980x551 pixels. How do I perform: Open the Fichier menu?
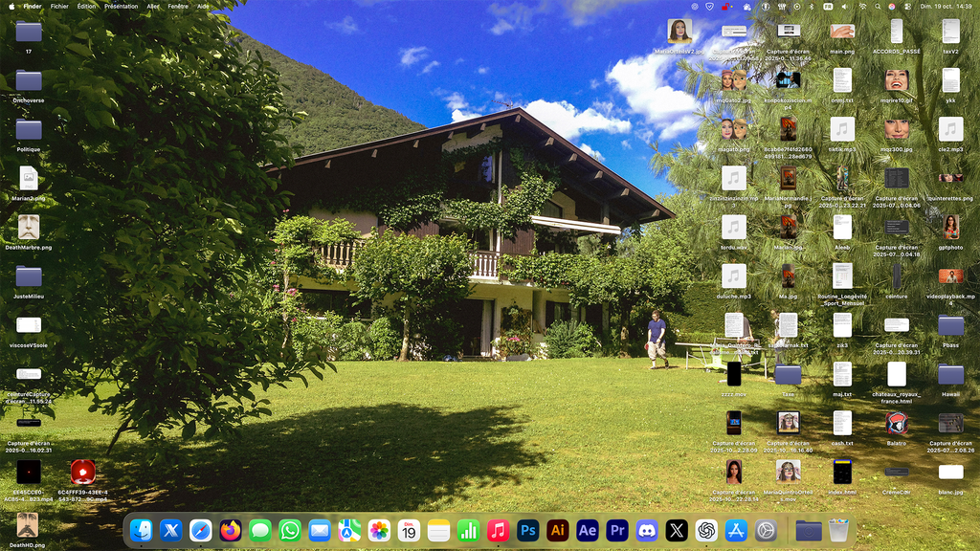click(59, 6)
